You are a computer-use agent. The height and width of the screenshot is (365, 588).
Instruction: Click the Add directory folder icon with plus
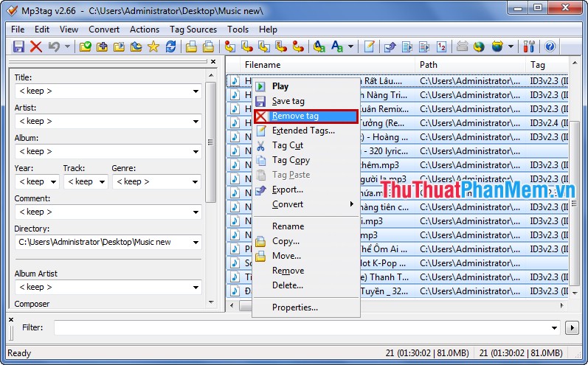point(102,46)
